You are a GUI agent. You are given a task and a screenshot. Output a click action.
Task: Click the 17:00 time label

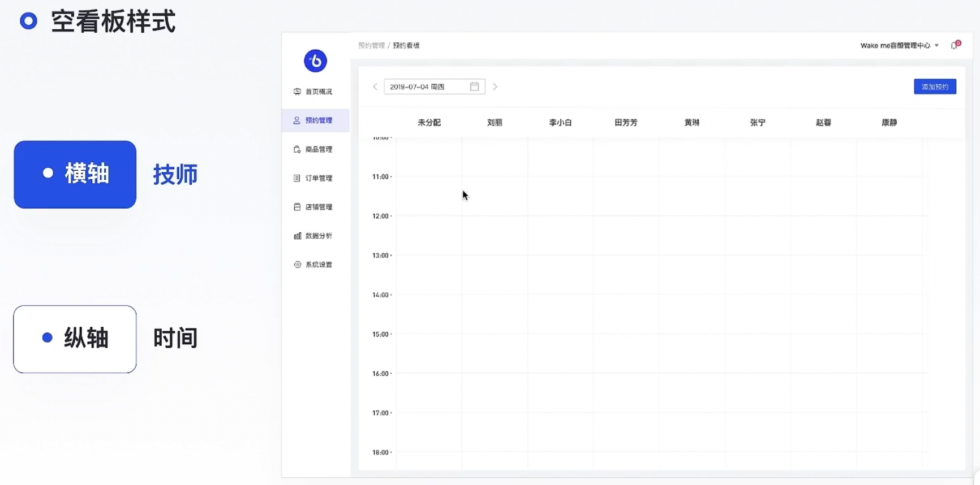(x=381, y=413)
